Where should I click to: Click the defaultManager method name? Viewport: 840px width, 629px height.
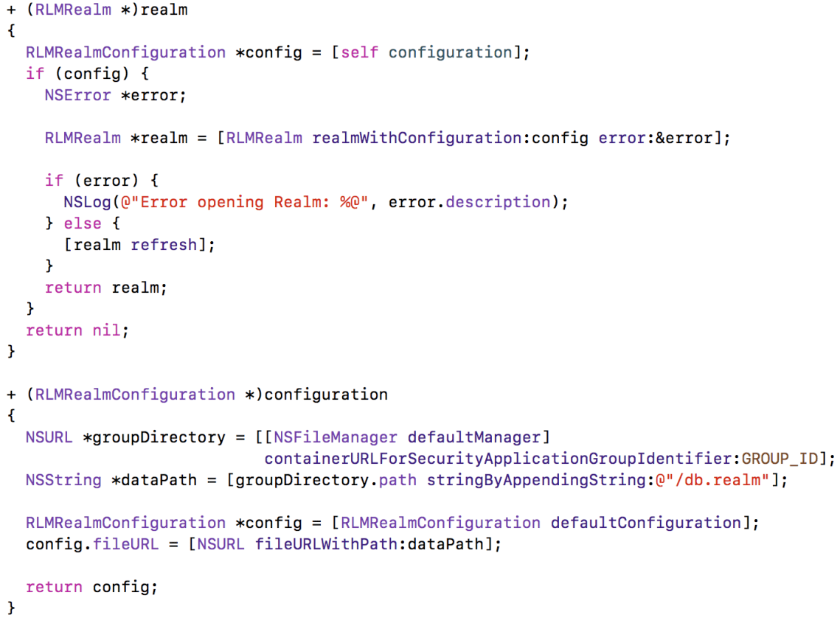click(479, 437)
